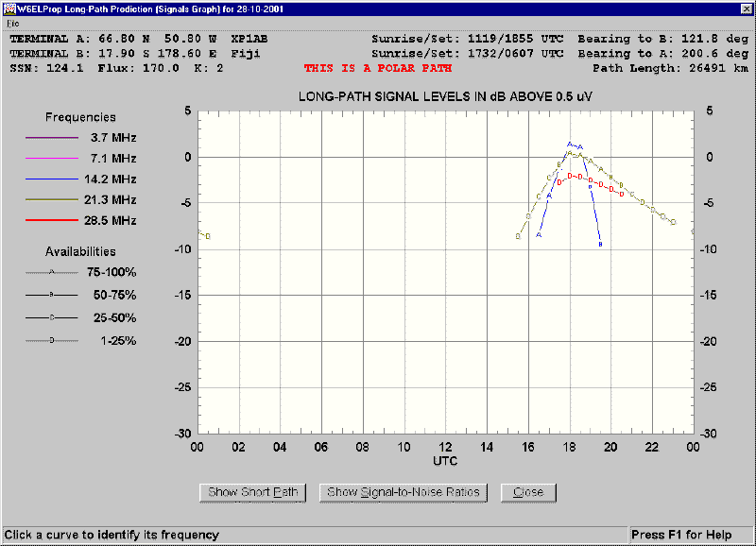Screen dimensions: 756x546
Task: Click the 'Flux: 170.0' value
Action: tap(138, 68)
